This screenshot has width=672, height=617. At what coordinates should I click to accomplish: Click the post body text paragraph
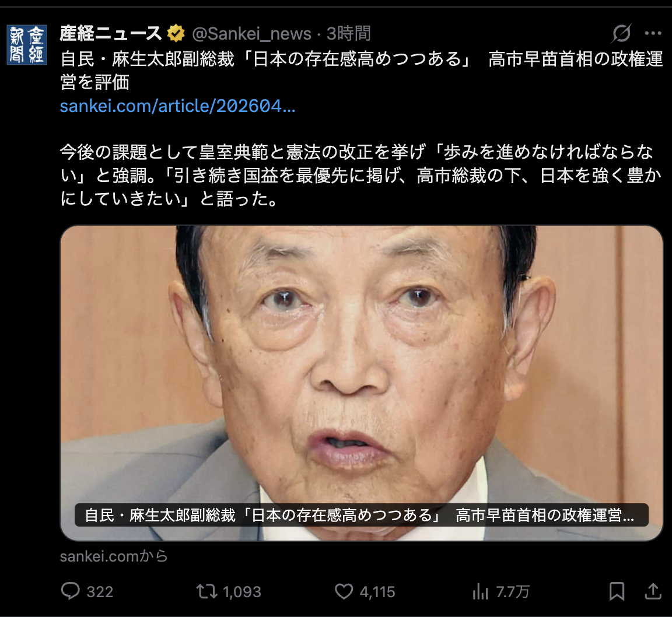point(361,176)
